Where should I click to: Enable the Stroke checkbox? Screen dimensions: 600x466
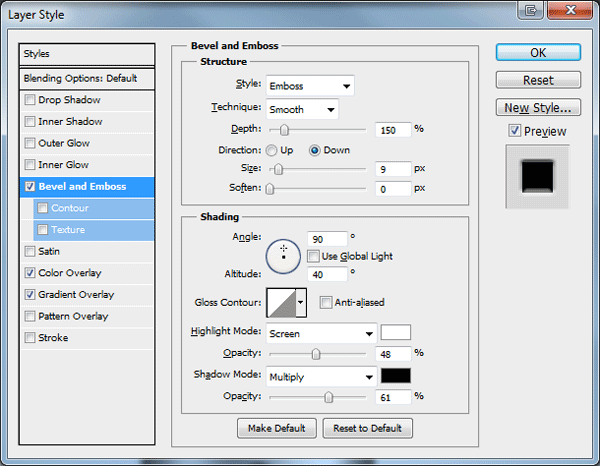click(29, 338)
